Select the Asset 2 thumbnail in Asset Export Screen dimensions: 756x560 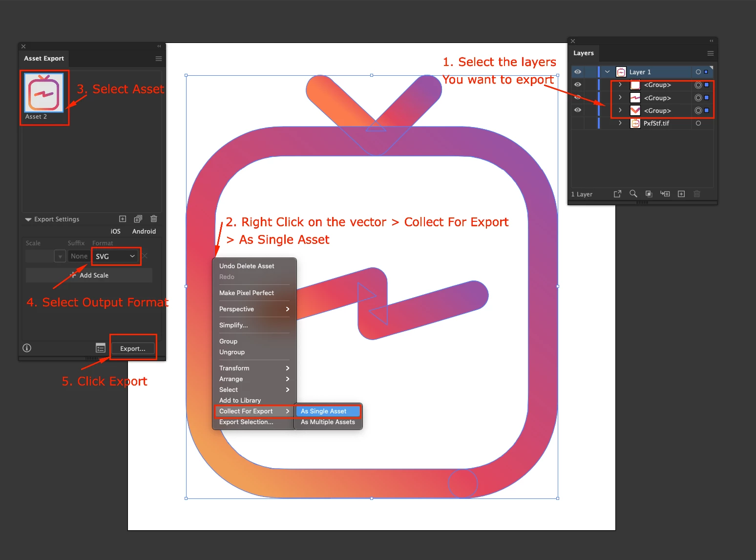click(44, 93)
